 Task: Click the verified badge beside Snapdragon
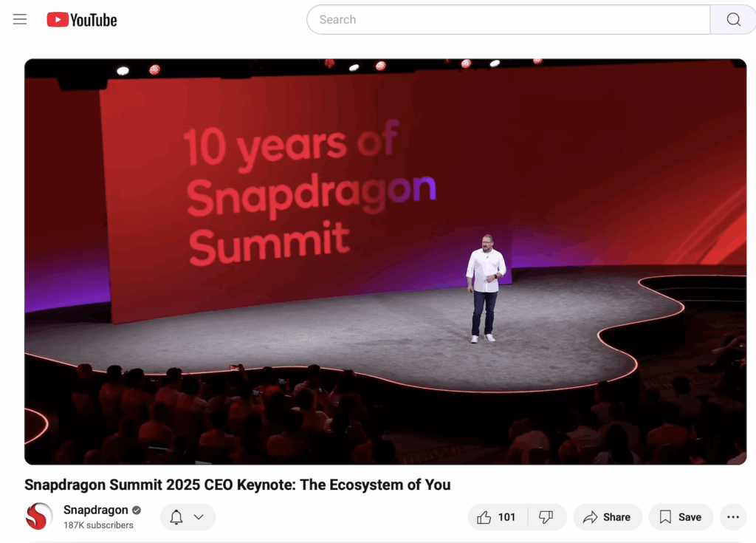click(137, 510)
